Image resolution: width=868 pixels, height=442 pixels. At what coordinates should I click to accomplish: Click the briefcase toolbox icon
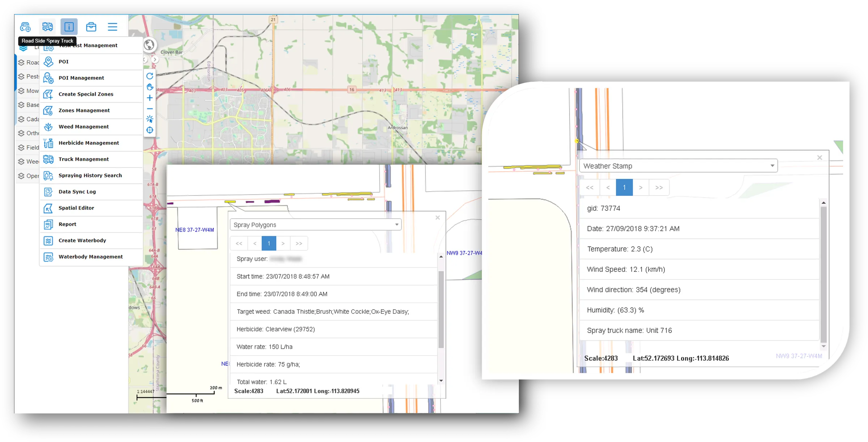[x=91, y=27]
